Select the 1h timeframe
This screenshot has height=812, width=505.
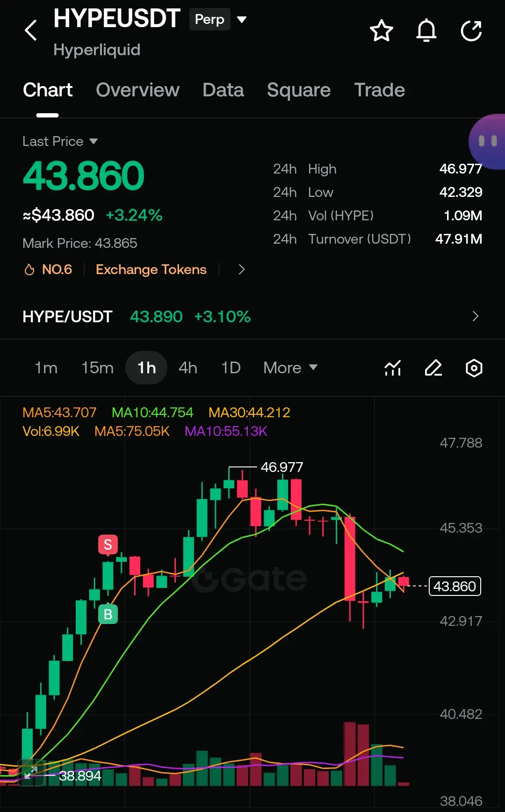(146, 368)
